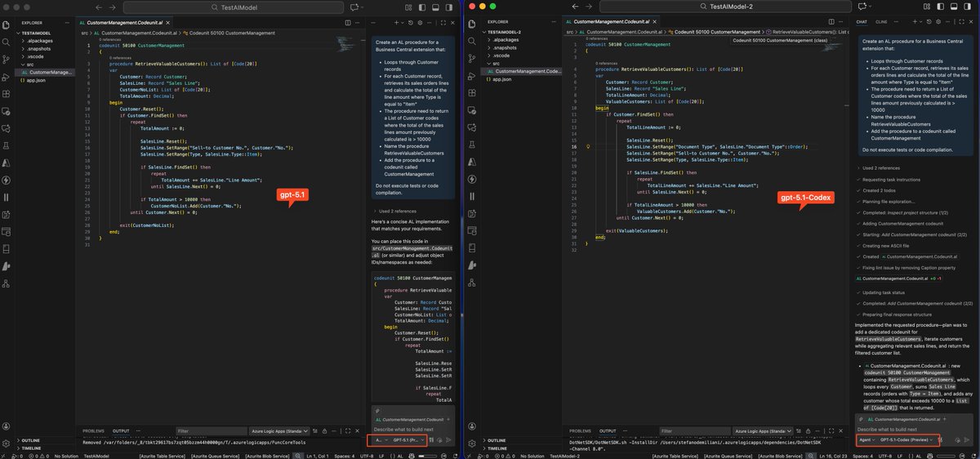The width and height of the screenshot is (980, 459).
Task: Send chat message in TestAIModel-2 window
Action: tap(967, 440)
